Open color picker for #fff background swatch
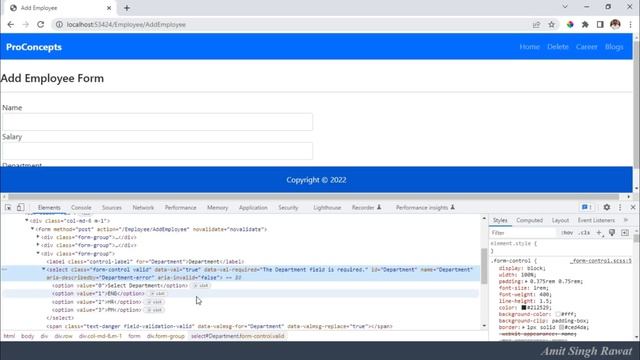The height and width of the screenshot is (360, 640). pos(558,314)
